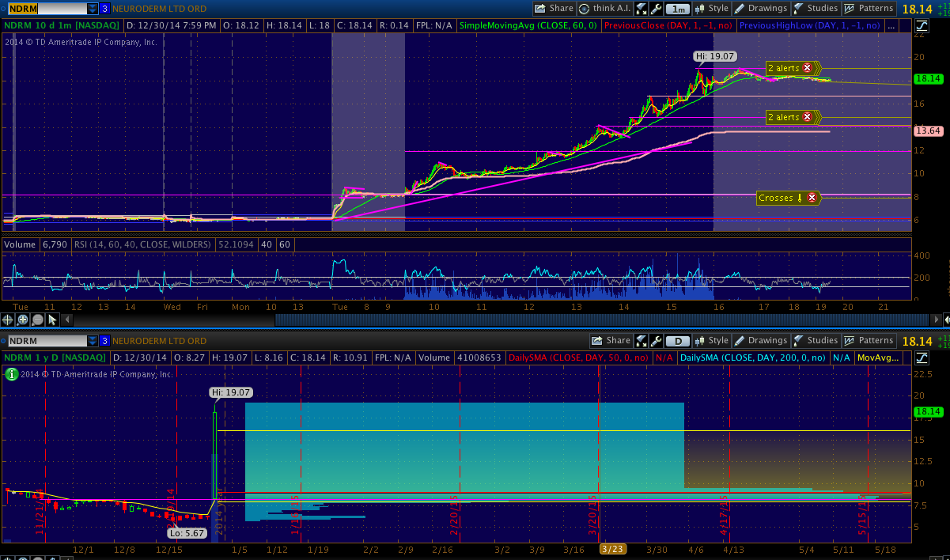Click the crosshair pan tool in the upper chart
This screenshot has height=560, width=950.
9,320
